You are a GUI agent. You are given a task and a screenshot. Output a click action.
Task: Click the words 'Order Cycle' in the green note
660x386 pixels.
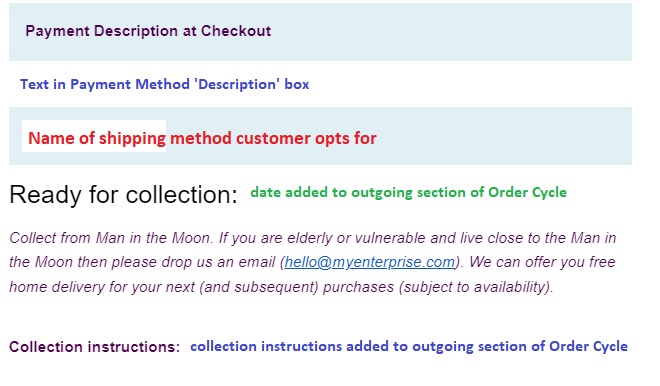(527, 192)
